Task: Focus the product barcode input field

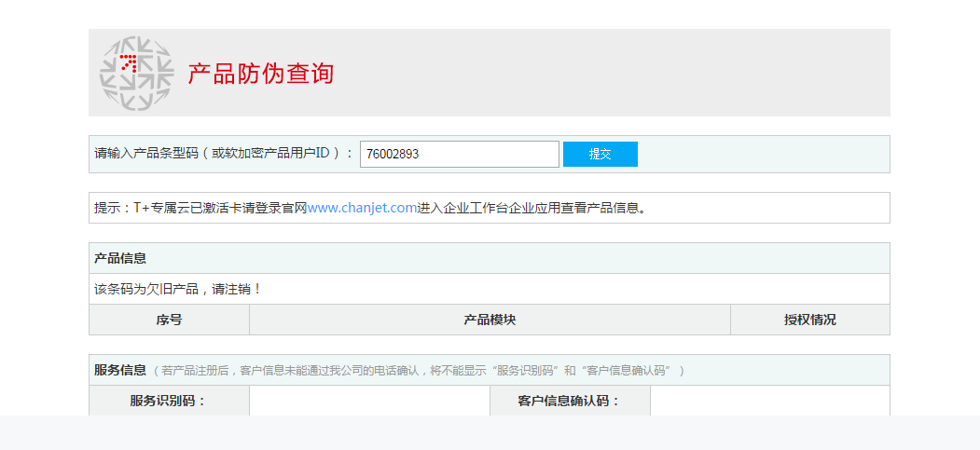Action: [x=460, y=154]
